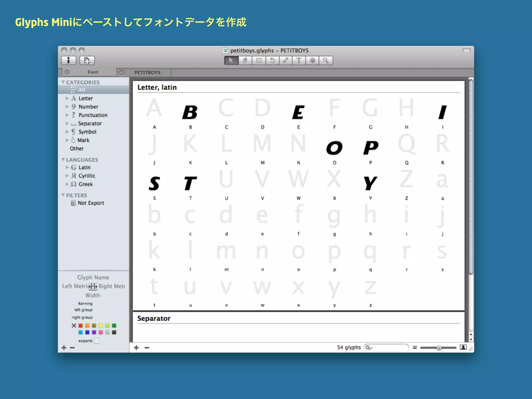This screenshot has height=399, width=532.
Task: Add a filter with sidebar plus button
Action: [x=64, y=348]
